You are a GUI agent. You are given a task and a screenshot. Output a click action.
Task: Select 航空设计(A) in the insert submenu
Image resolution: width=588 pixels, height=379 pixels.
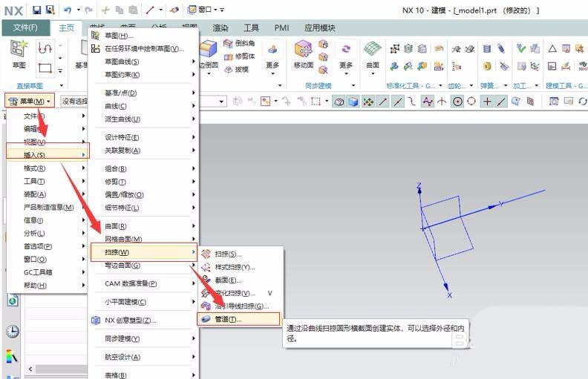tap(143, 357)
